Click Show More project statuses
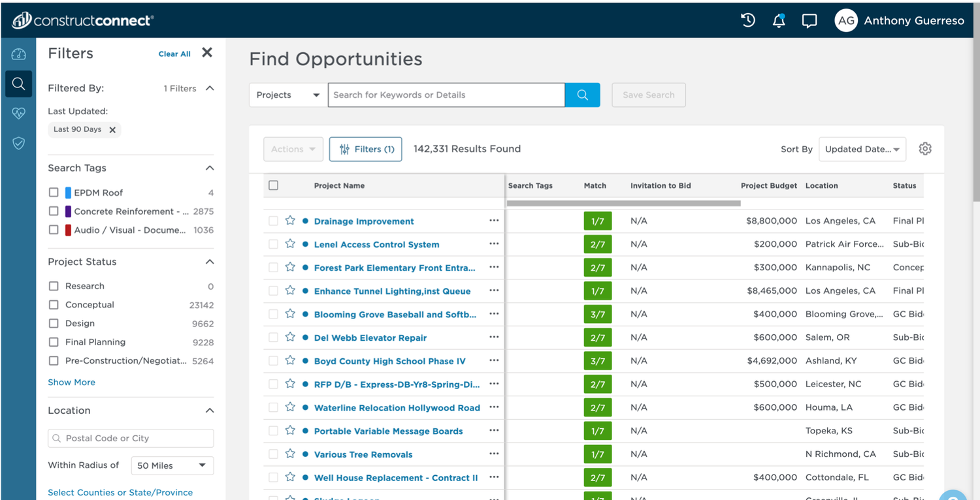 tap(71, 383)
